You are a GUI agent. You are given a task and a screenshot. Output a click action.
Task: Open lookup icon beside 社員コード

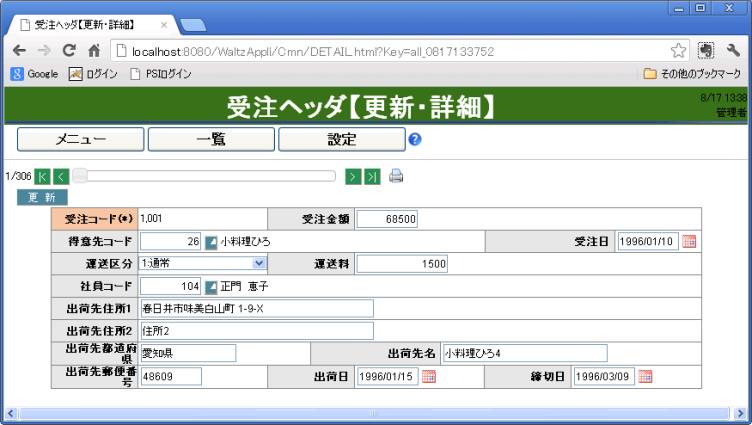[x=211, y=287]
